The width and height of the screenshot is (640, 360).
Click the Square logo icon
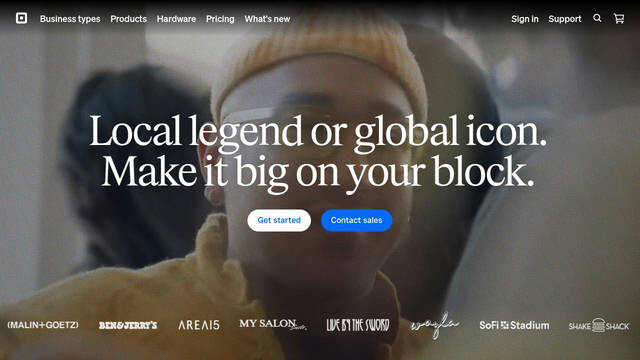tap(21, 18)
